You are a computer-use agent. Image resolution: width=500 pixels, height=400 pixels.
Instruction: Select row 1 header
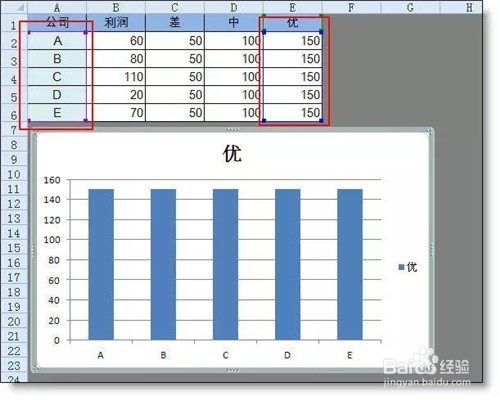pyautogui.click(x=14, y=23)
